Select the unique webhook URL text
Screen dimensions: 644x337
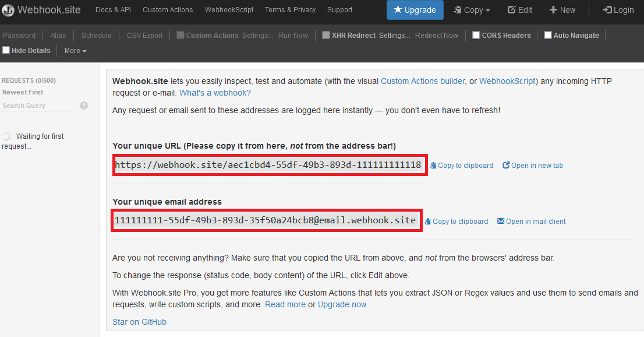(x=268, y=164)
